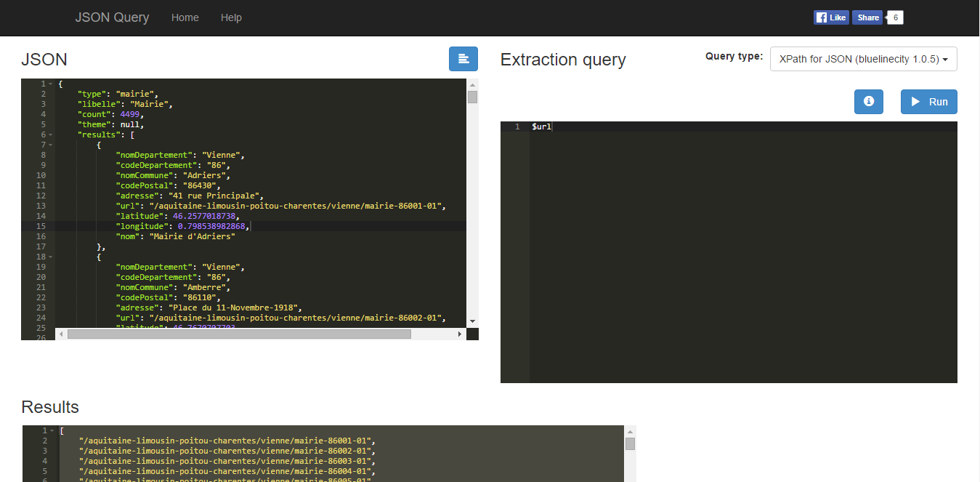Click the "type": "mairie" line
The width and height of the screenshot is (980, 482).
coord(117,94)
